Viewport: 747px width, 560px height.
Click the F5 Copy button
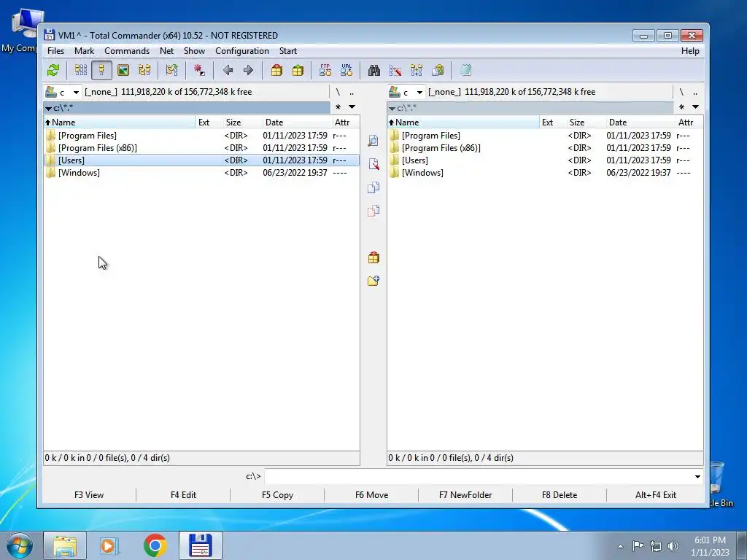pyautogui.click(x=277, y=495)
